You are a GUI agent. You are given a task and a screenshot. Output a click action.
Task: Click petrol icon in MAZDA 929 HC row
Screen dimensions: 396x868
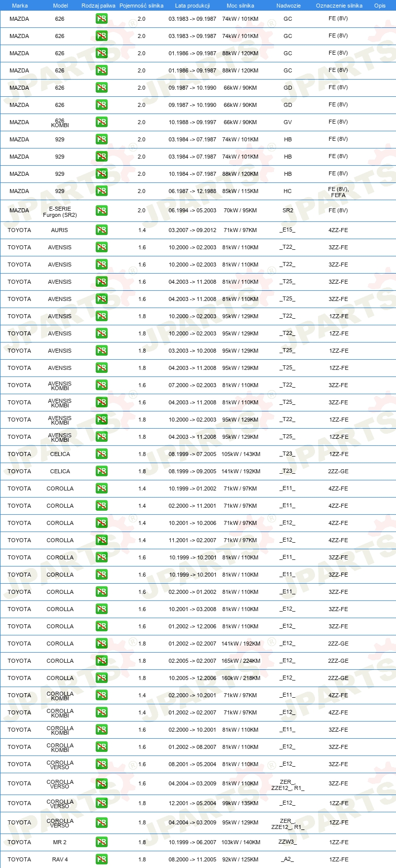click(x=102, y=191)
